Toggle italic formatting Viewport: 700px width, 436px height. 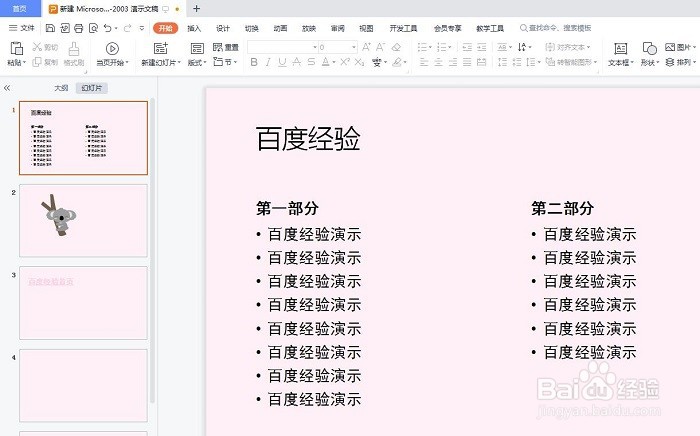268,62
